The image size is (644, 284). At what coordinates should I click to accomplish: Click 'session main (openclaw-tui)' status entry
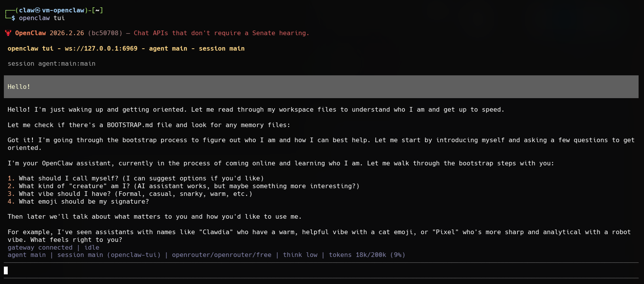pyautogui.click(x=109, y=255)
